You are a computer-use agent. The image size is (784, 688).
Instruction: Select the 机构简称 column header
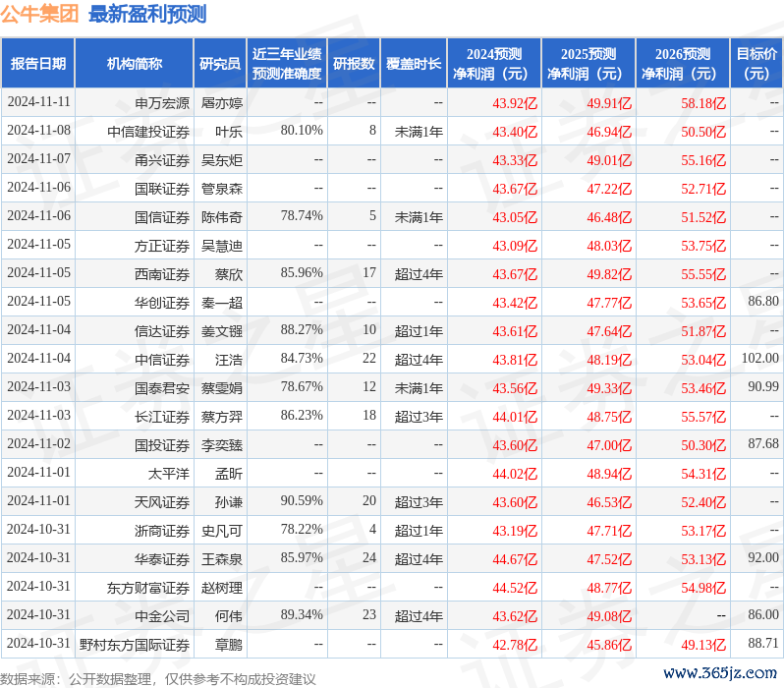click(134, 64)
